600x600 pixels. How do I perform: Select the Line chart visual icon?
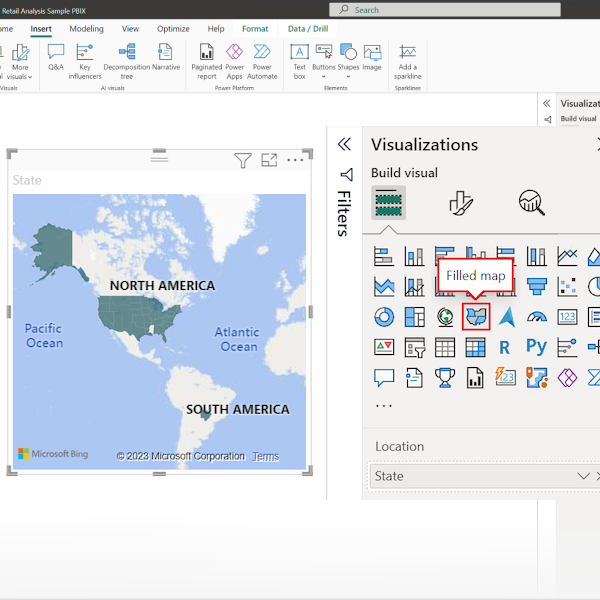click(x=567, y=256)
